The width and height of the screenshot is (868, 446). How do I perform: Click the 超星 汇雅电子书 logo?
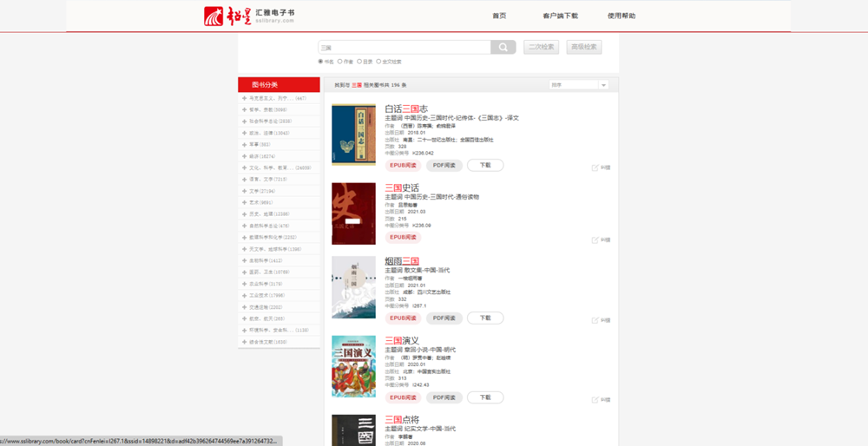[x=249, y=16]
